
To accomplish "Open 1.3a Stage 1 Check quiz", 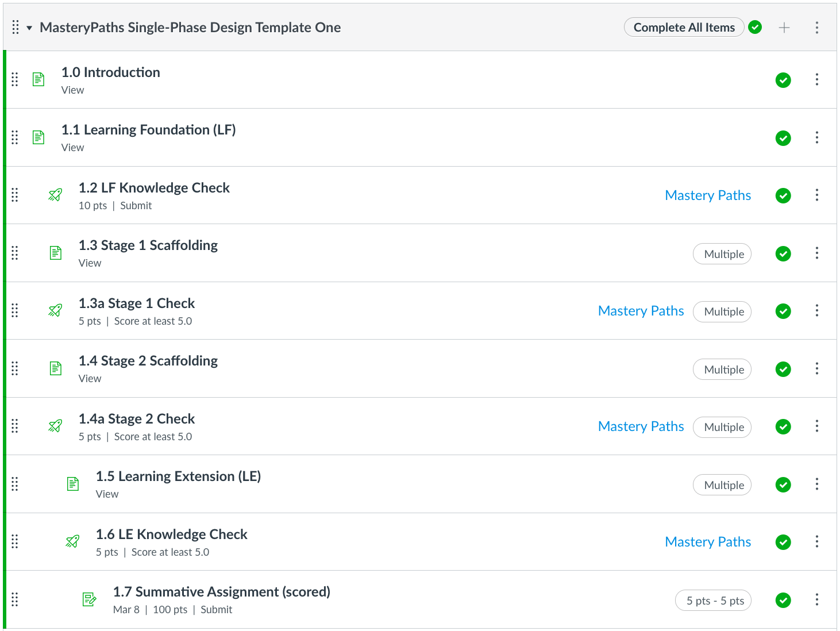I will point(137,303).
